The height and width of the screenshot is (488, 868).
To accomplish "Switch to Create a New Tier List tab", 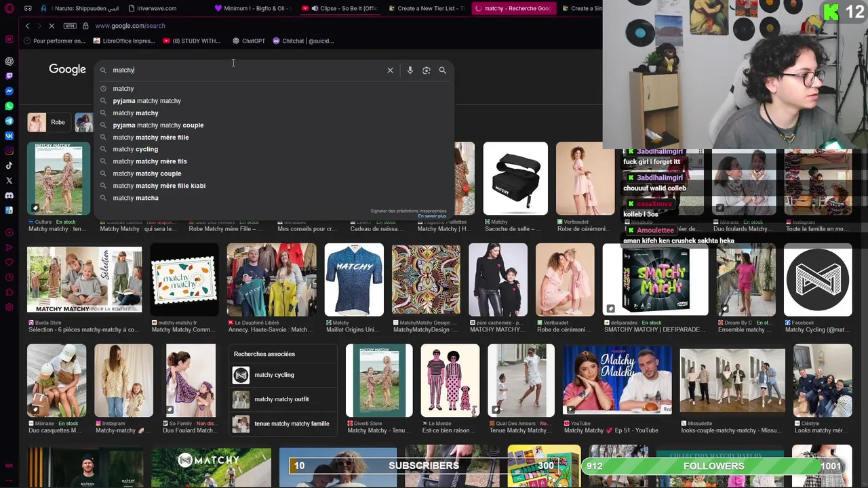I will 427,8.
